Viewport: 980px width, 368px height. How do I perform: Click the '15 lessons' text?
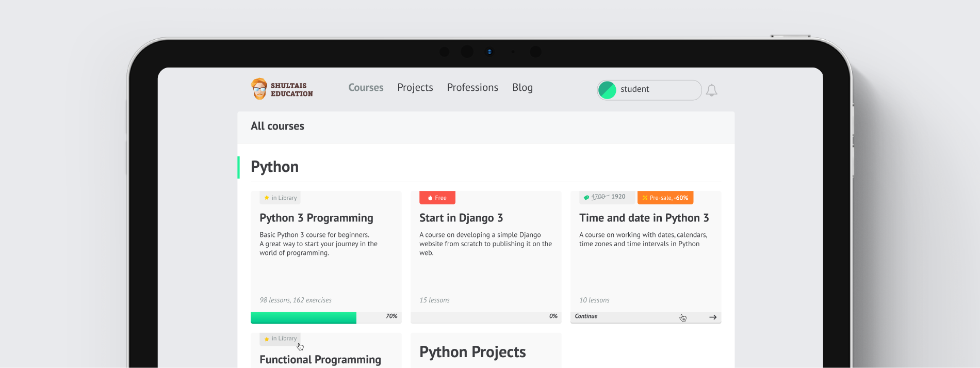tap(434, 300)
